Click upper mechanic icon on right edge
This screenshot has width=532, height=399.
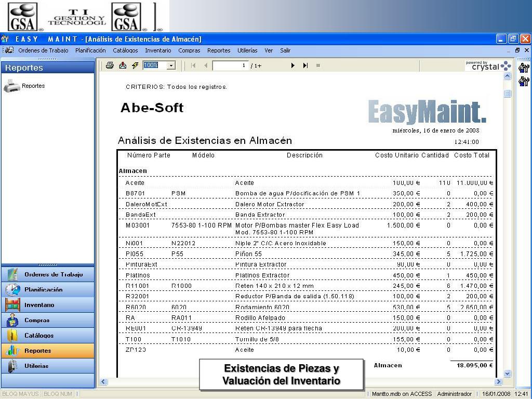coord(524,68)
